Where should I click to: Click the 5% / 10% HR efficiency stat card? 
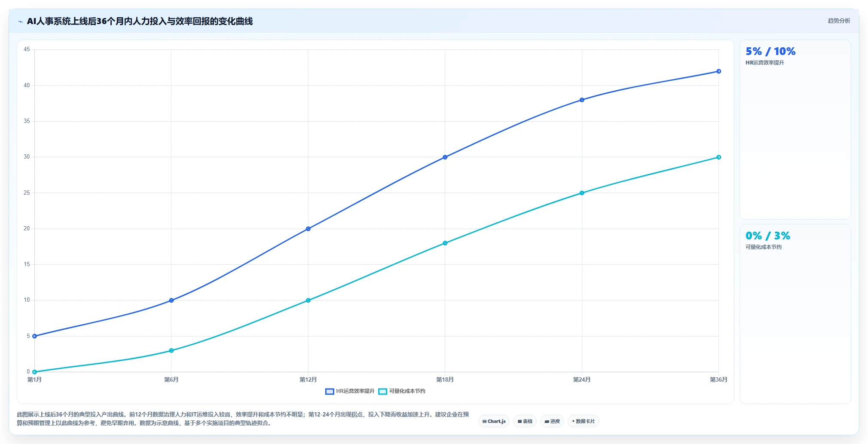(x=795, y=129)
